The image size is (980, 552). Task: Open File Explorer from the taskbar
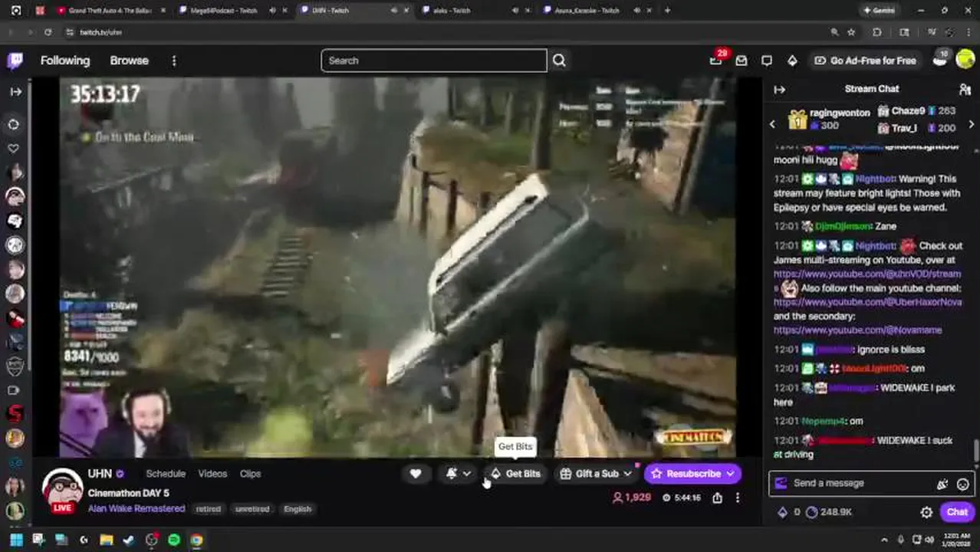pos(107,540)
